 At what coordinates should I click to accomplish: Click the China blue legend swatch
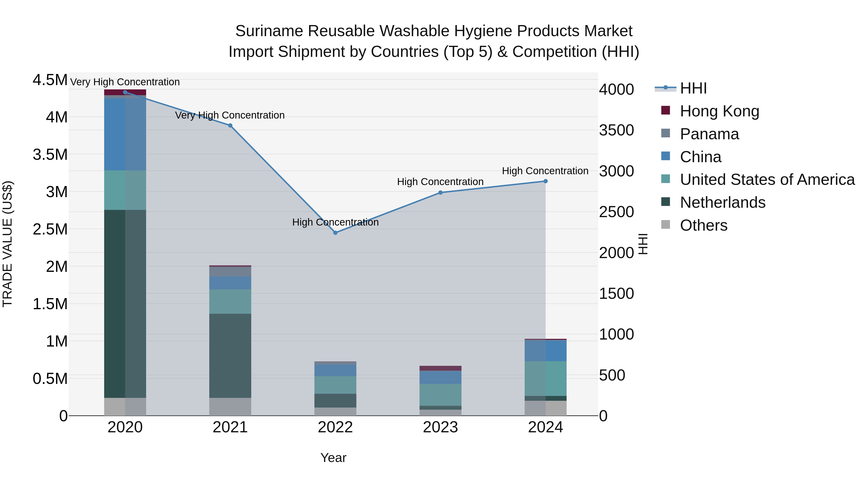point(665,156)
